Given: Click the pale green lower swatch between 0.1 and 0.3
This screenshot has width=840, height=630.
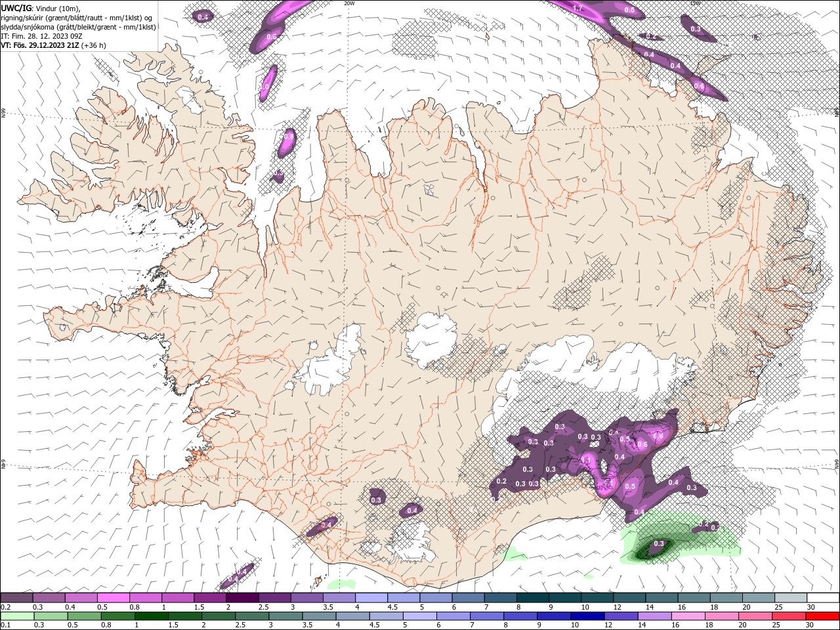Looking at the screenshot, I should pos(16,616).
